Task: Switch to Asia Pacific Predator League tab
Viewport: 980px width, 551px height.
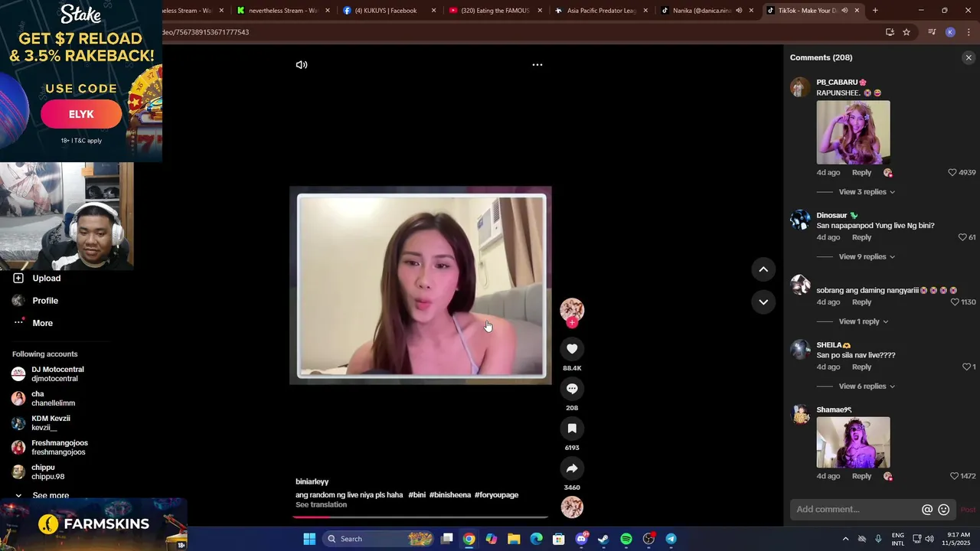Action: tap(602, 11)
